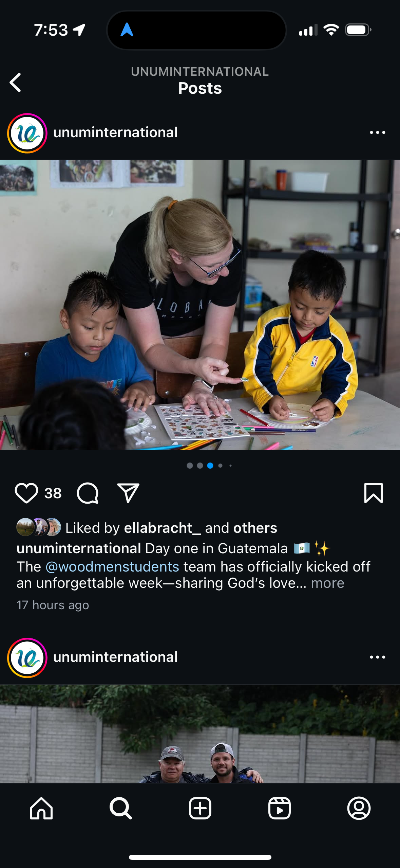This screenshot has width=400, height=868.
Task: Go back using the left chevron arrow
Action: (15, 82)
